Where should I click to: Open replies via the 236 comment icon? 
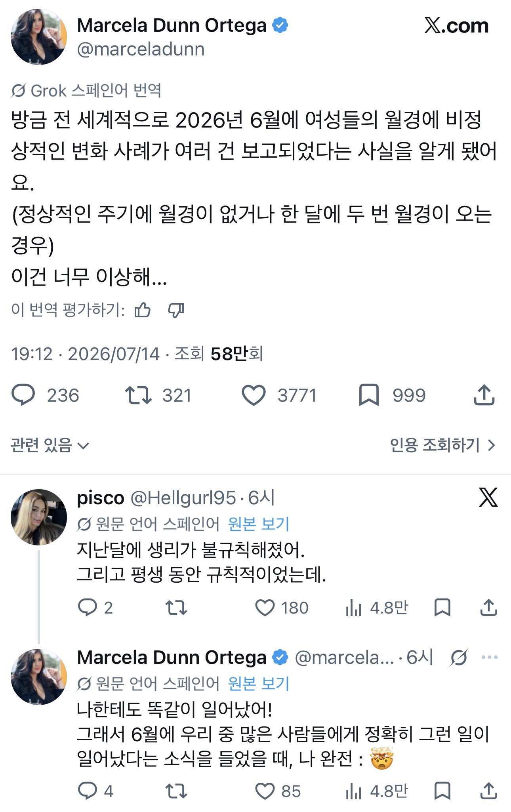23,395
